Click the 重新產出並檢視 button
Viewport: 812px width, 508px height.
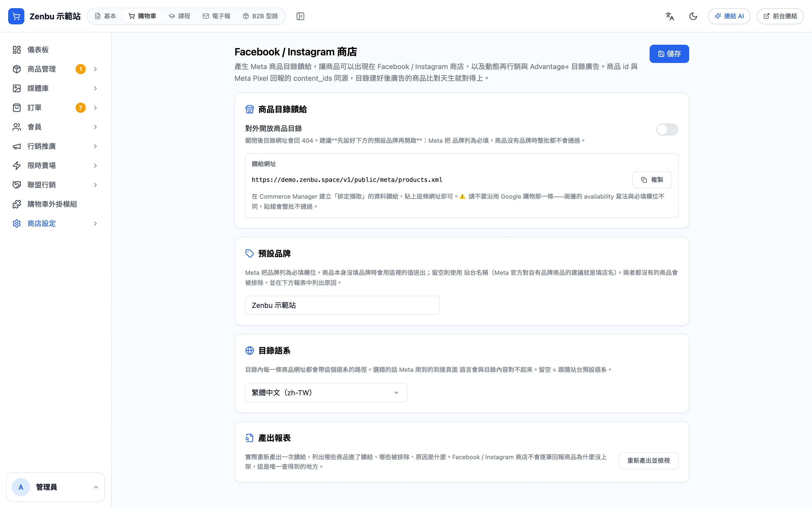coord(648,461)
